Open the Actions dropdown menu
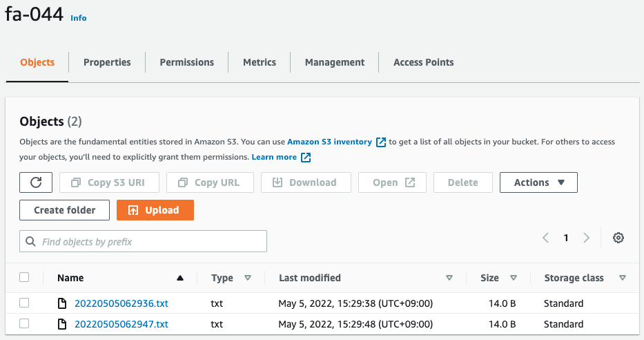 [538, 182]
